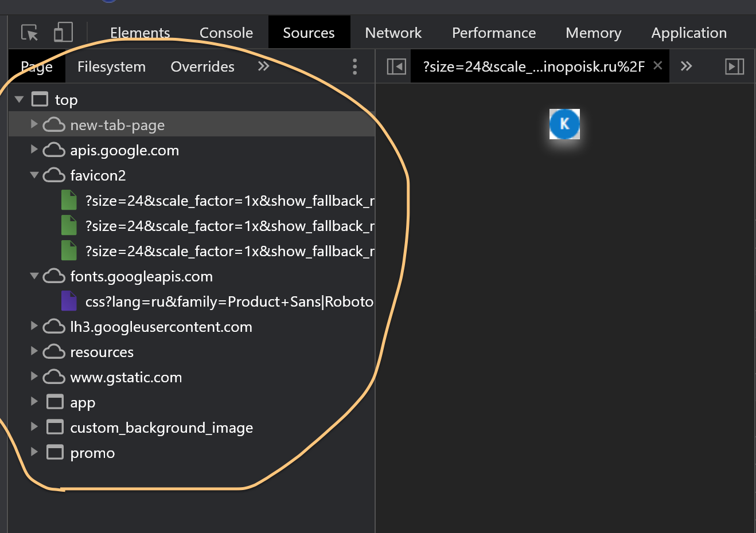Viewport: 756px width, 533px height.
Task: Expand the lh3.googleusercontent.com arrow
Action: tap(34, 326)
